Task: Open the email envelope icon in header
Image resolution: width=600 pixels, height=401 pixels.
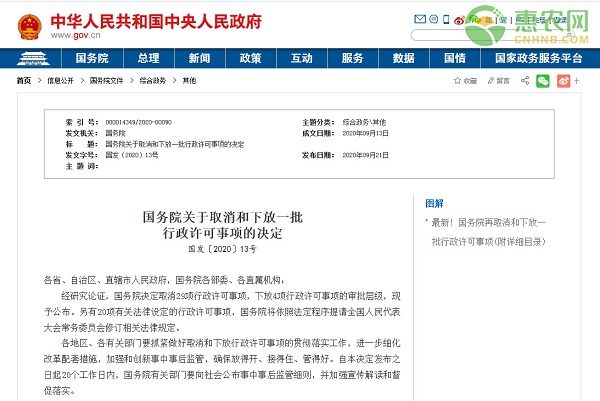Action: click(x=420, y=19)
